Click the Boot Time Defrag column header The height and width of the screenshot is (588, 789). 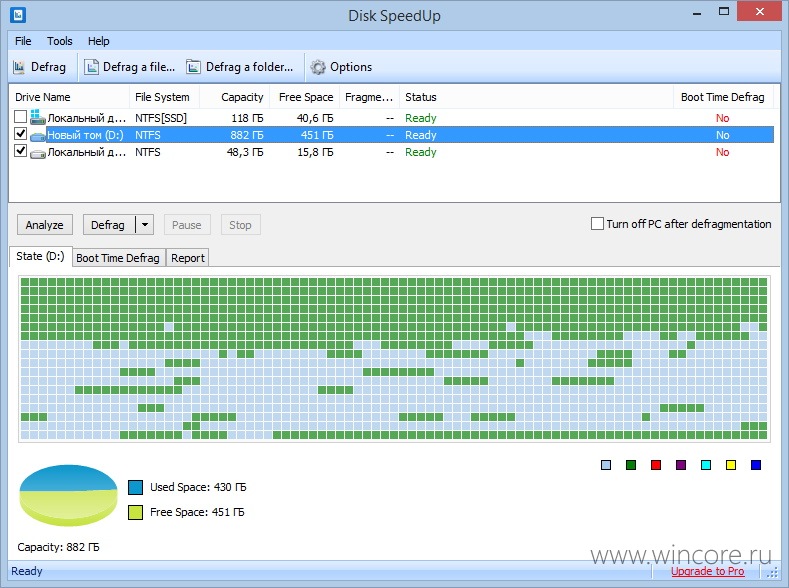[x=723, y=97]
